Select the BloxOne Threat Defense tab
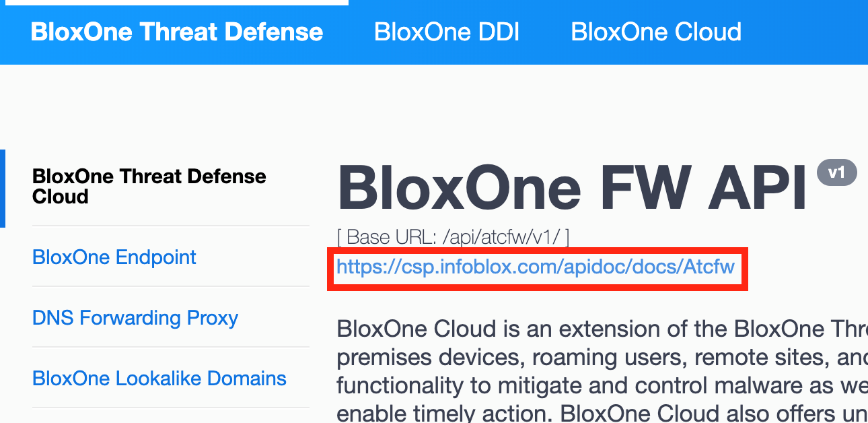 (177, 32)
